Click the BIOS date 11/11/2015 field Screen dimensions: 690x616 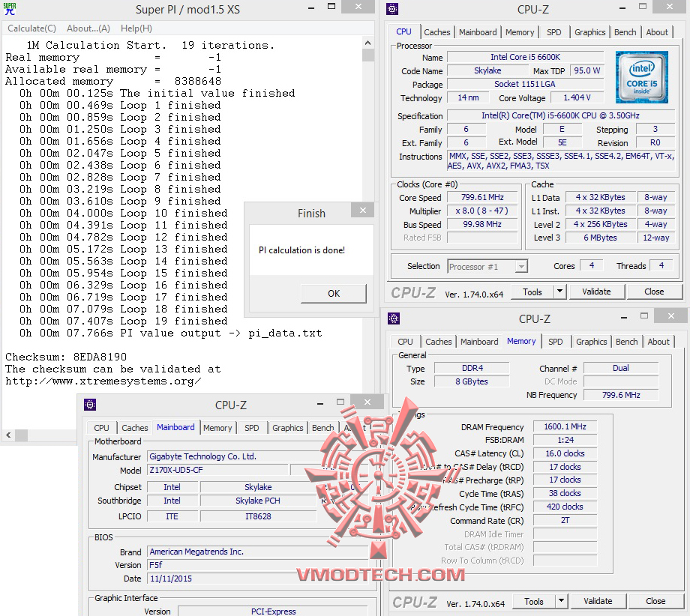pos(257,579)
